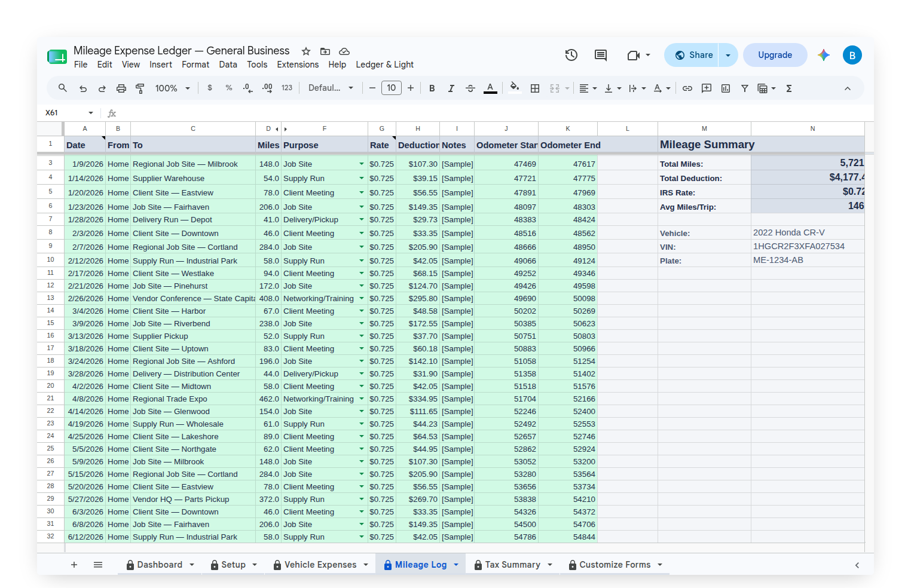The image size is (911, 588).
Task: Toggle strikethrough formatting
Action: click(x=470, y=88)
